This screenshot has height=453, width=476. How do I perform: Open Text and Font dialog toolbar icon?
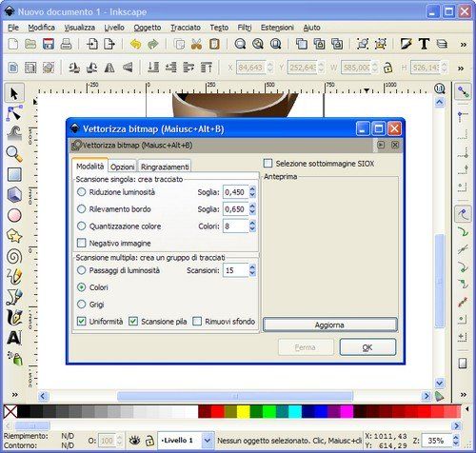click(424, 44)
